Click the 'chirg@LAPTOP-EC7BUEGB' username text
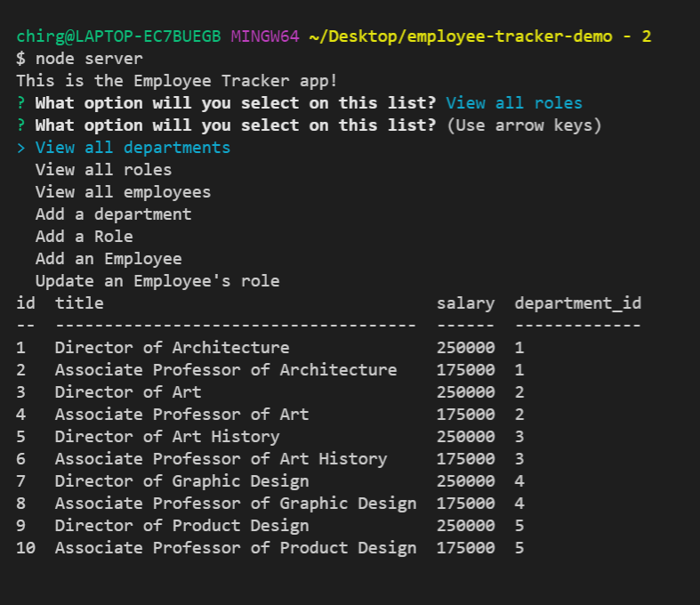The image size is (700, 605). (x=119, y=36)
